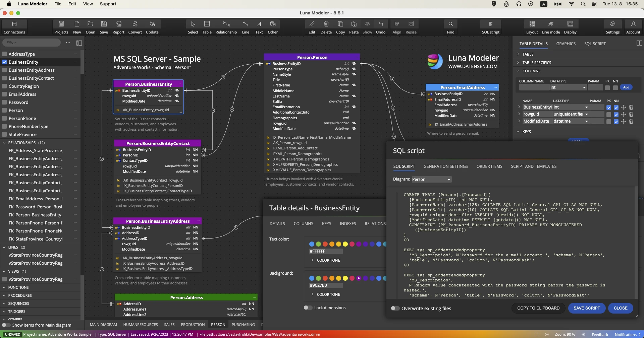Uncheck the BusinessEntity checkbox in sidebar
The width and height of the screenshot is (644, 338).
pyautogui.click(x=4, y=62)
